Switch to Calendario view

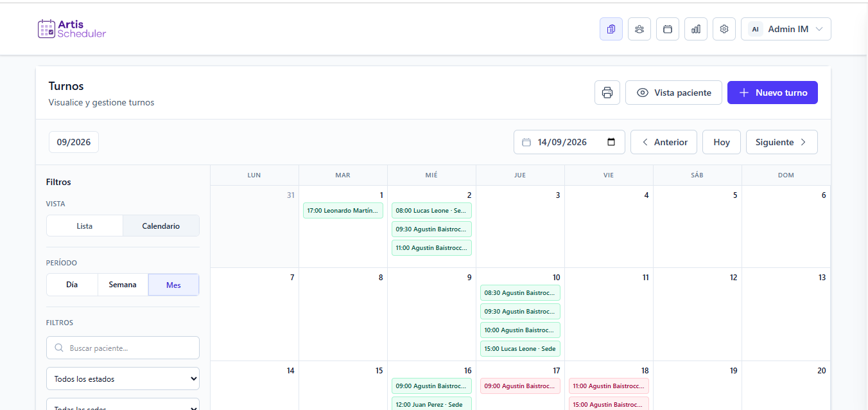pos(161,226)
